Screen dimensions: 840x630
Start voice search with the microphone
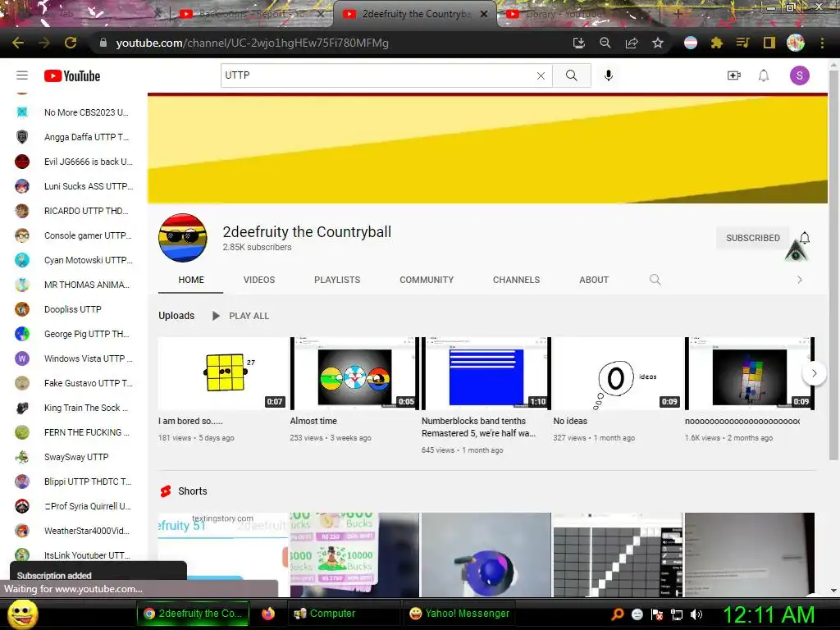[608, 75]
